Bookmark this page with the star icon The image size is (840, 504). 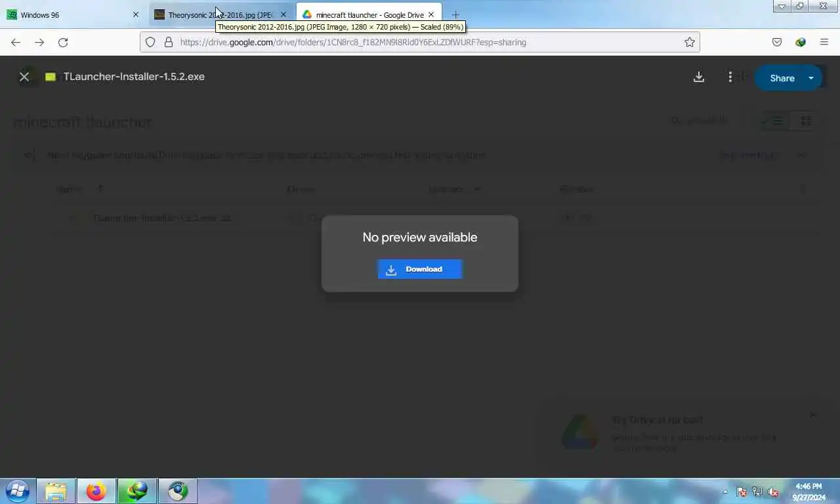point(689,42)
